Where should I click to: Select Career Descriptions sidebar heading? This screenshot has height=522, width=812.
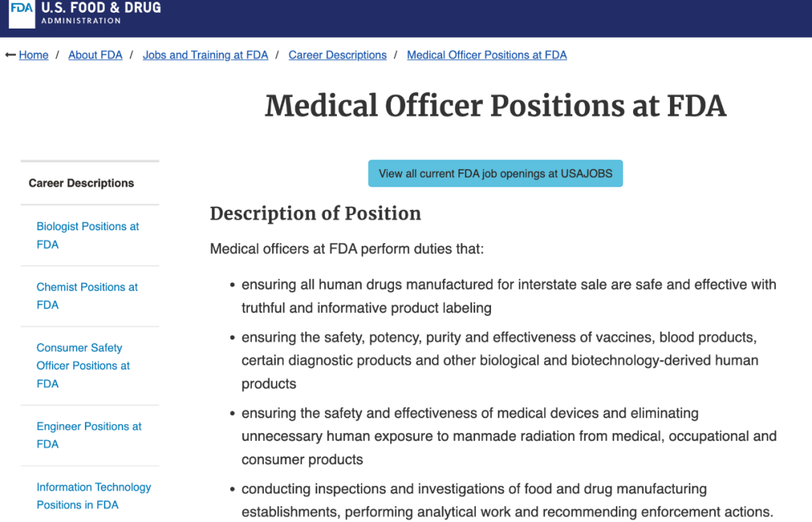(x=81, y=183)
